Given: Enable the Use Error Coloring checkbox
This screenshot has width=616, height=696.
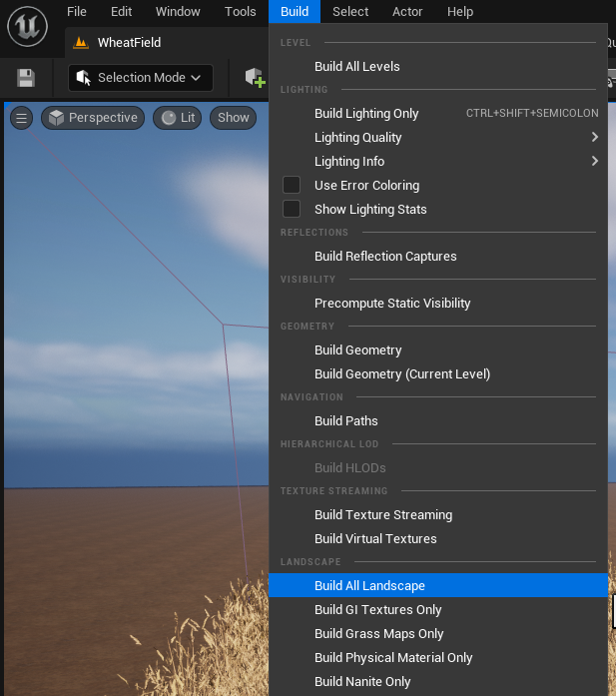Looking at the screenshot, I should click(x=292, y=185).
